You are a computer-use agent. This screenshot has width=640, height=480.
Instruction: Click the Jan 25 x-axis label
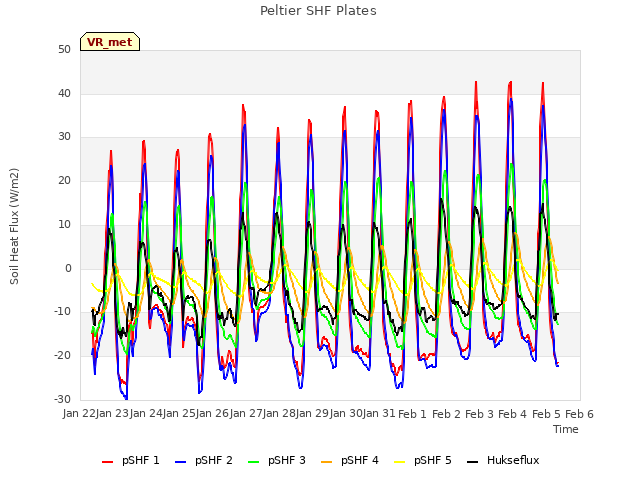[179, 414]
